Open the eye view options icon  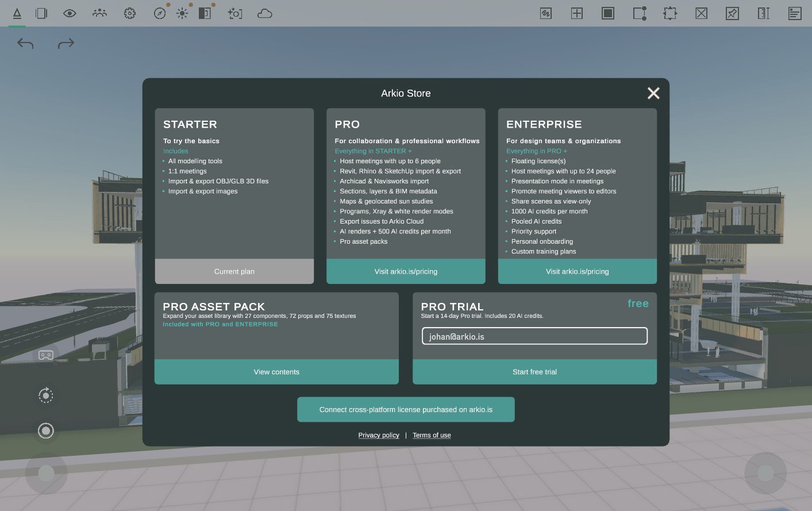pyautogui.click(x=70, y=13)
